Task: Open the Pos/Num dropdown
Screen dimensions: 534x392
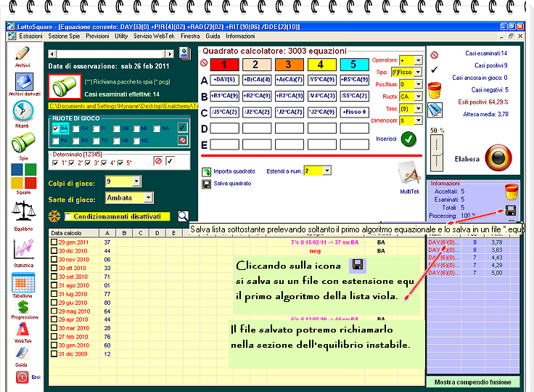Action: (x=418, y=84)
